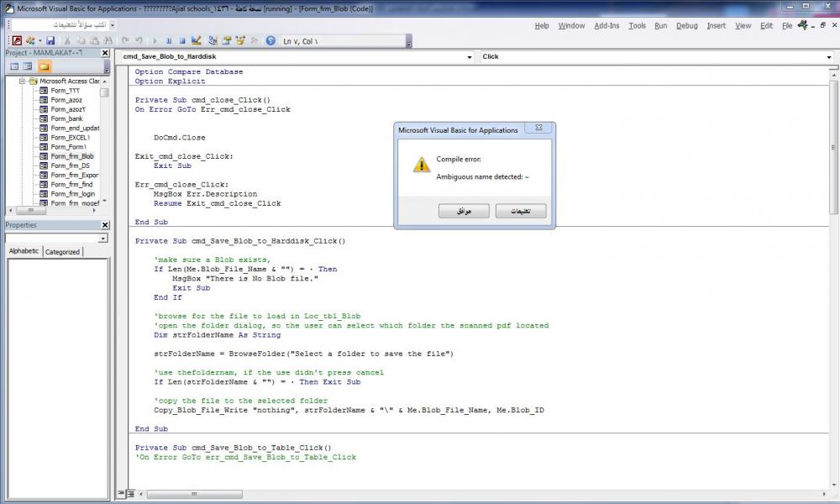Open the Debug menu
Viewport: 840px width, 504px height.
click(x=687, y=26)
